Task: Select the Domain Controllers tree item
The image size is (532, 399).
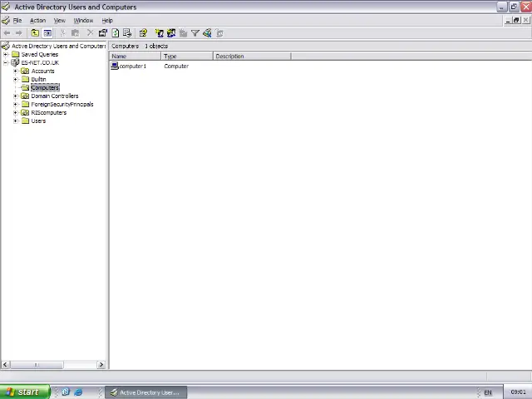Action: (55, 96)
